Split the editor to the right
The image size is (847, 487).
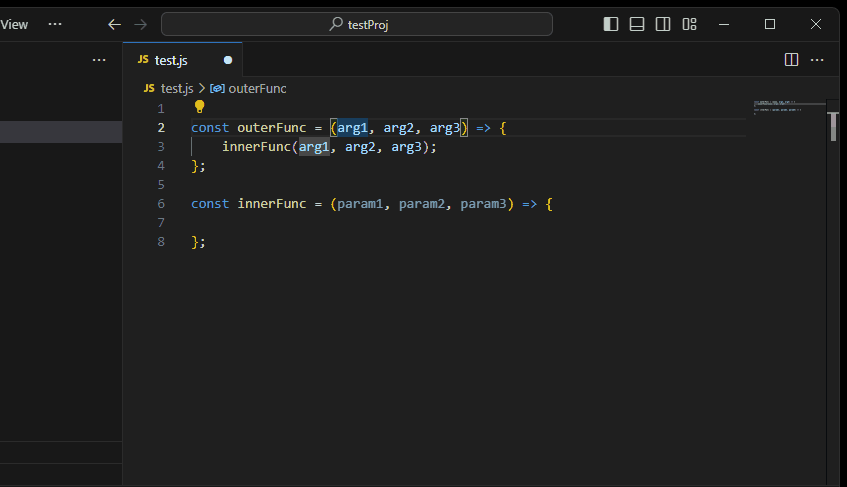(x=791, y=60)
